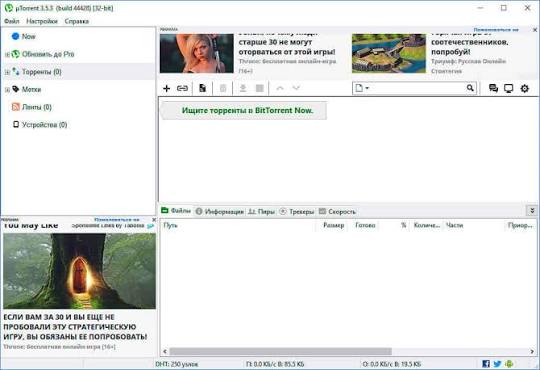Open the search provider dropdown arrow

(x=367, y=88)
